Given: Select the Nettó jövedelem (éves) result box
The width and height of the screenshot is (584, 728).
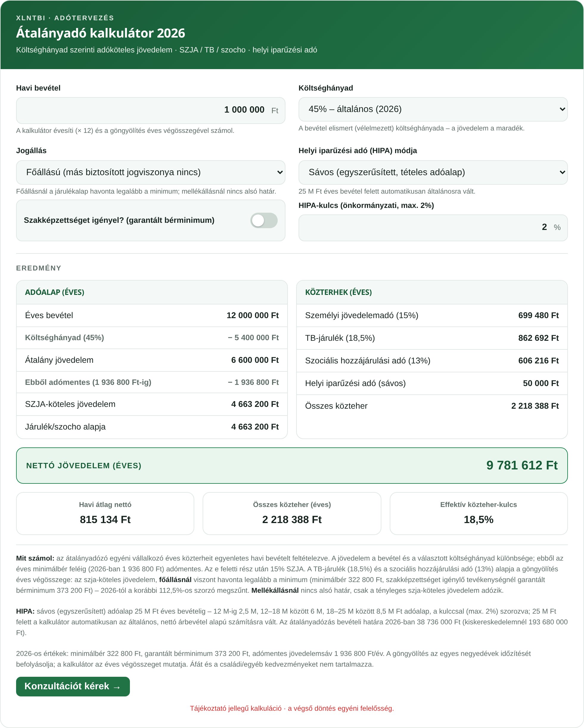Looking at the screenshot, I should point(292,465).
